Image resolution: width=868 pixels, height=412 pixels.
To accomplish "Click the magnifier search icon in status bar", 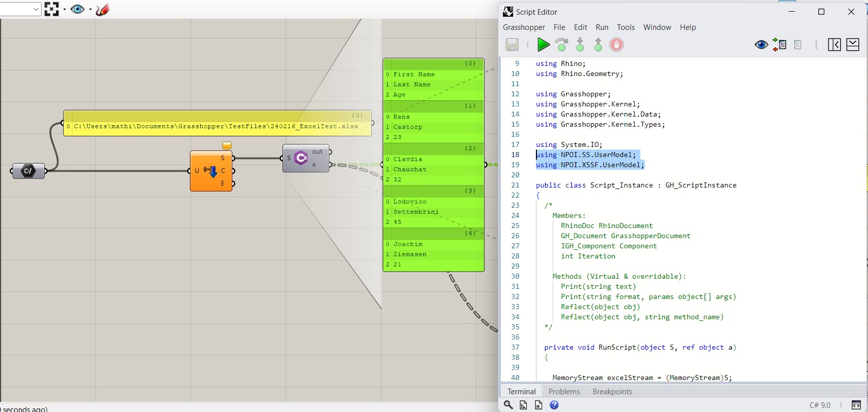I will coord(508,405).
